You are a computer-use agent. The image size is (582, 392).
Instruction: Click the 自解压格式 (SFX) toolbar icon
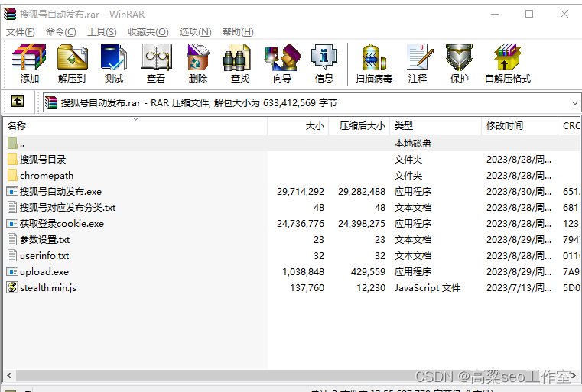[507, 57]
